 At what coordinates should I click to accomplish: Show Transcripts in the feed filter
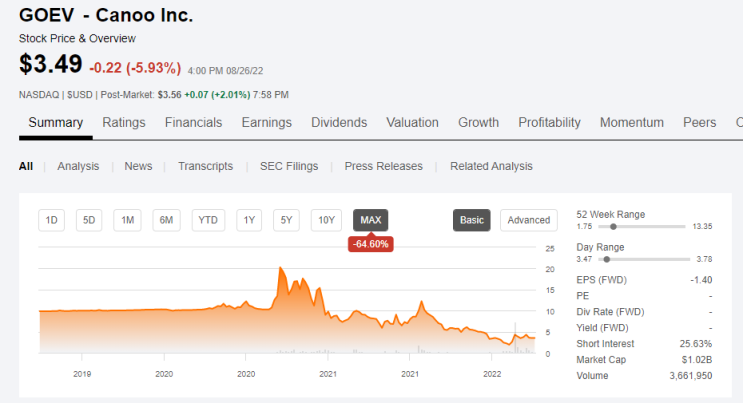(205, 166)
